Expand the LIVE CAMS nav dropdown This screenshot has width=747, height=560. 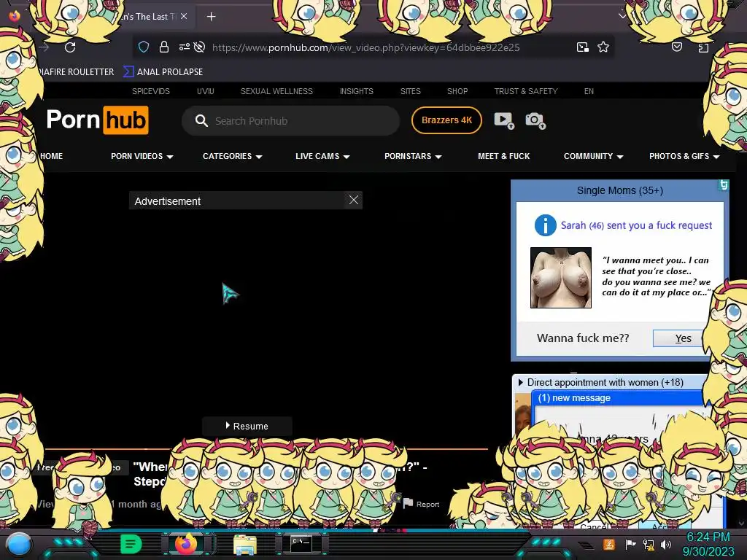click(322, 156)
